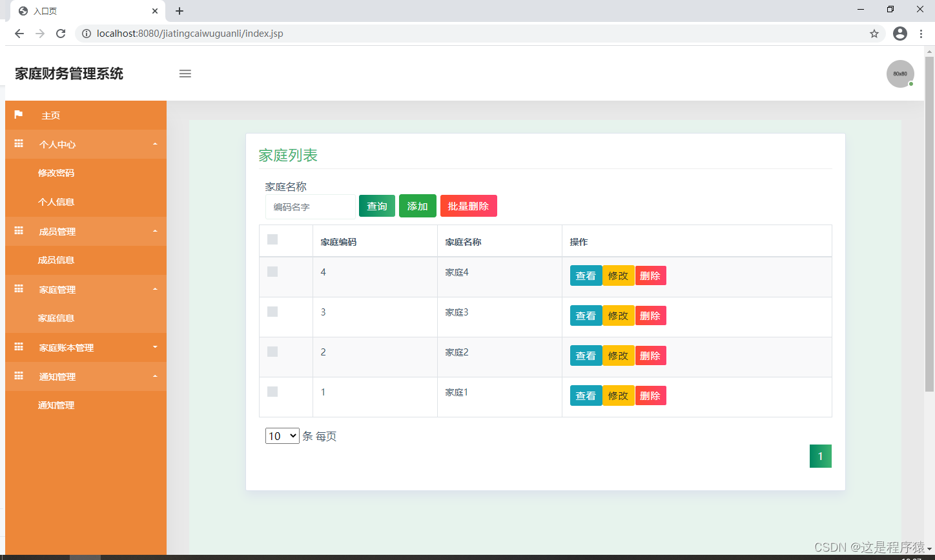
Task: Click the grid icon beside 通知管理
Action: pyautogui.click(x=19, y=376)
